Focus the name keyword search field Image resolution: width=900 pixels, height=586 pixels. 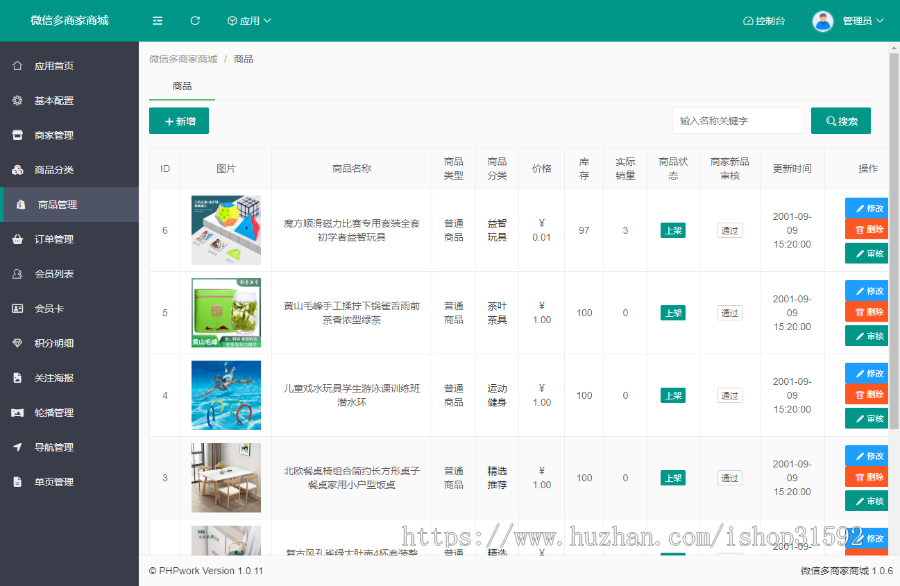click(738, 121)
